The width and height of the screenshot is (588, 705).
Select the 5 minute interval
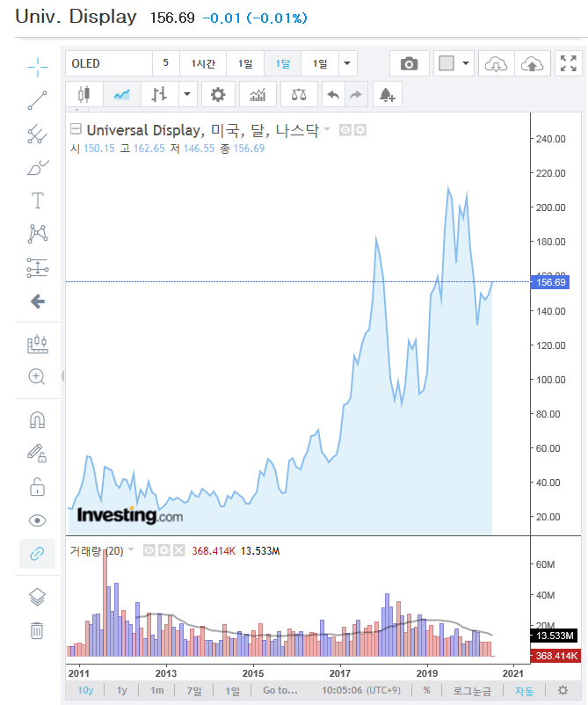point(166,63)
